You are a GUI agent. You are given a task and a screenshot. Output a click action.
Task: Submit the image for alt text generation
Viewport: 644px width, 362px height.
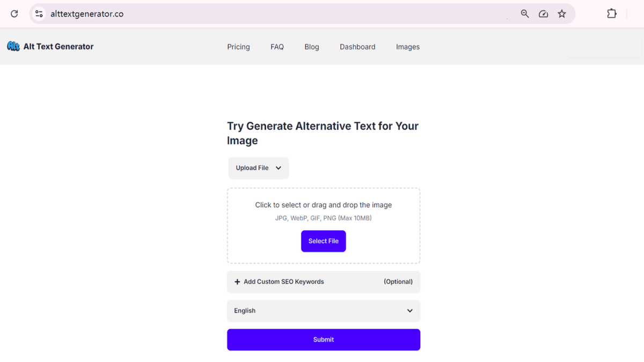[323, 339]
